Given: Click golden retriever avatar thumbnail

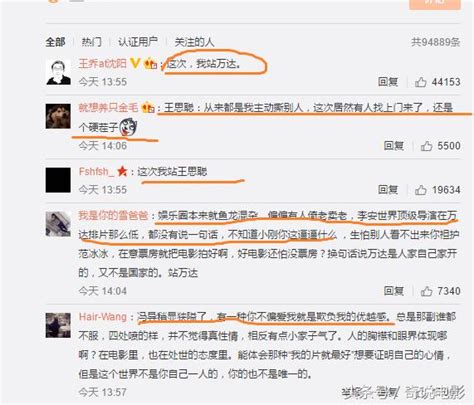Looking at the screenshot, I should click(x=58, y=116).
